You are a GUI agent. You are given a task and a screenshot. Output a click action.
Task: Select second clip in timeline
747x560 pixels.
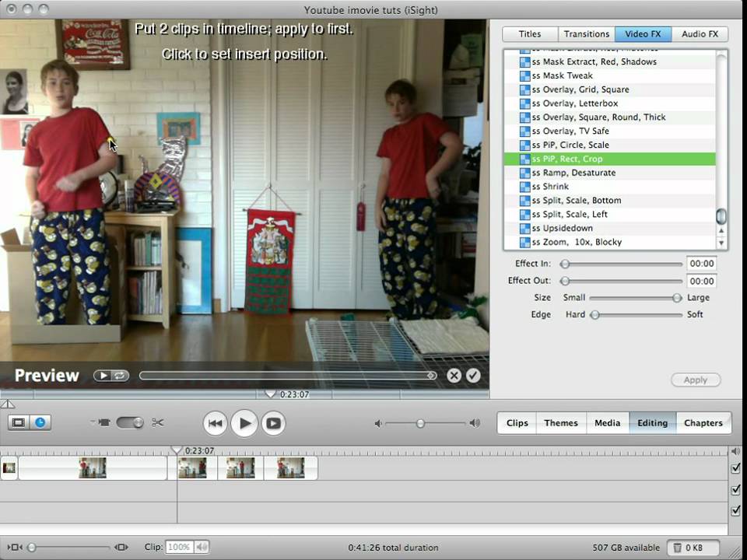coord(192,468)
